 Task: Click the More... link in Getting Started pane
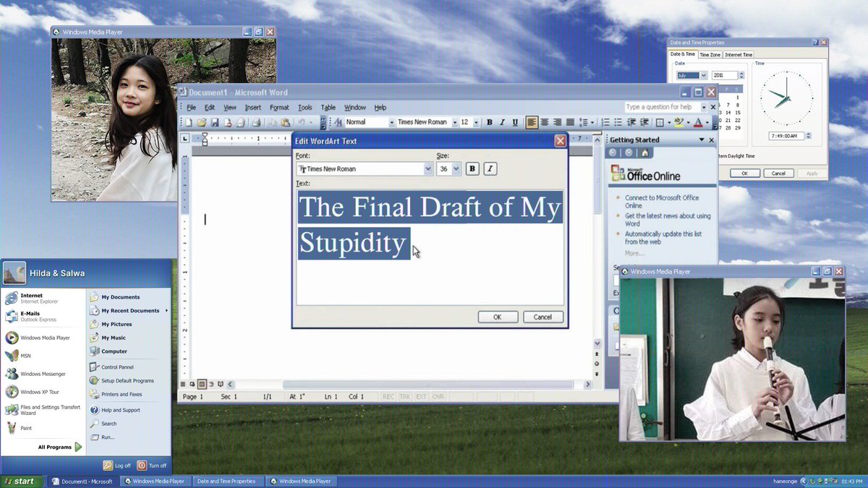click(634, 254)
